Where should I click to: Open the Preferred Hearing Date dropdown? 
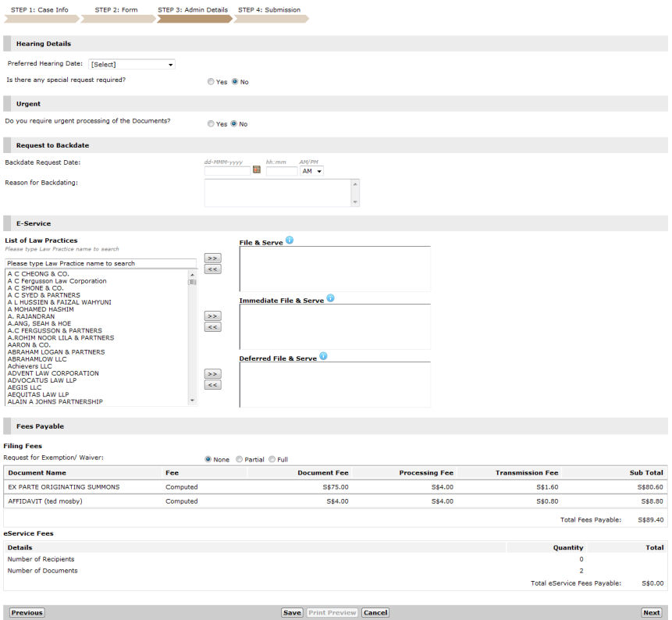pos(133,64)
